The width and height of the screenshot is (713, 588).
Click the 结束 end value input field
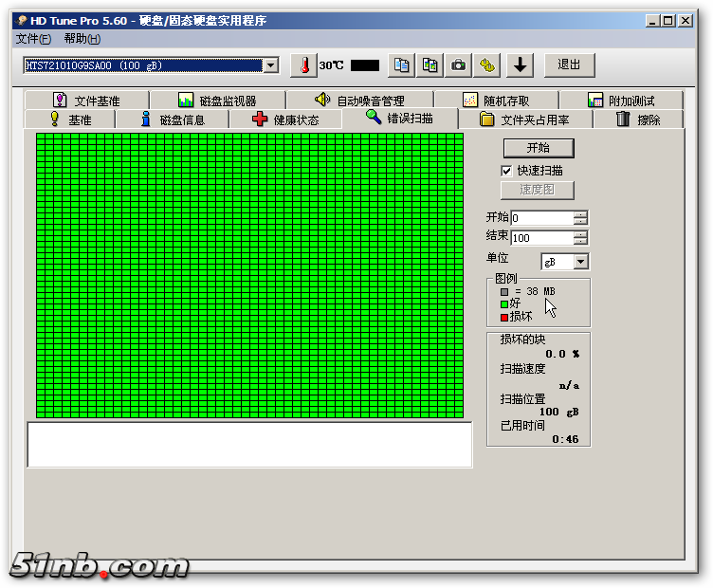(542, 238)
